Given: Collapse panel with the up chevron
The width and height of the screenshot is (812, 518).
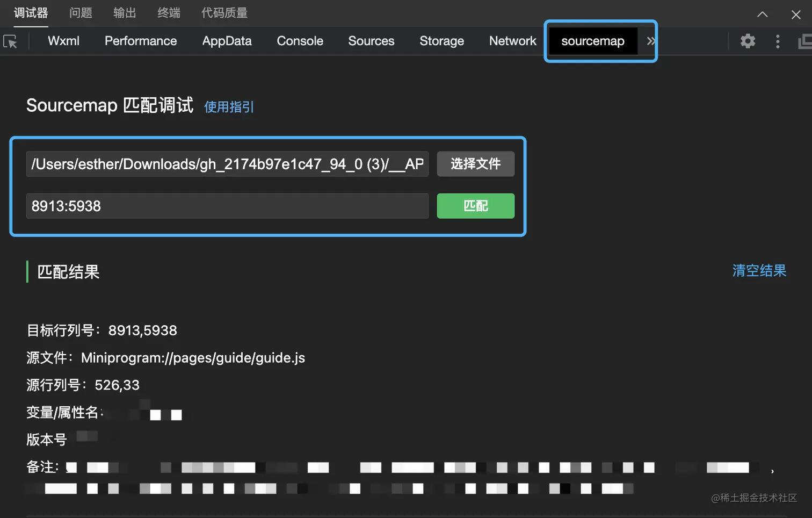Looking at the screenshot, I should click(x=762, y=15).
